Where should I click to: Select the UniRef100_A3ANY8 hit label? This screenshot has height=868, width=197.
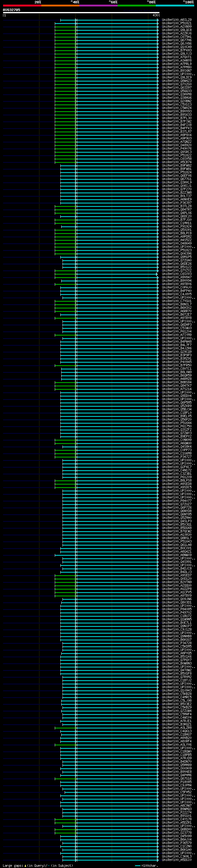176,61
